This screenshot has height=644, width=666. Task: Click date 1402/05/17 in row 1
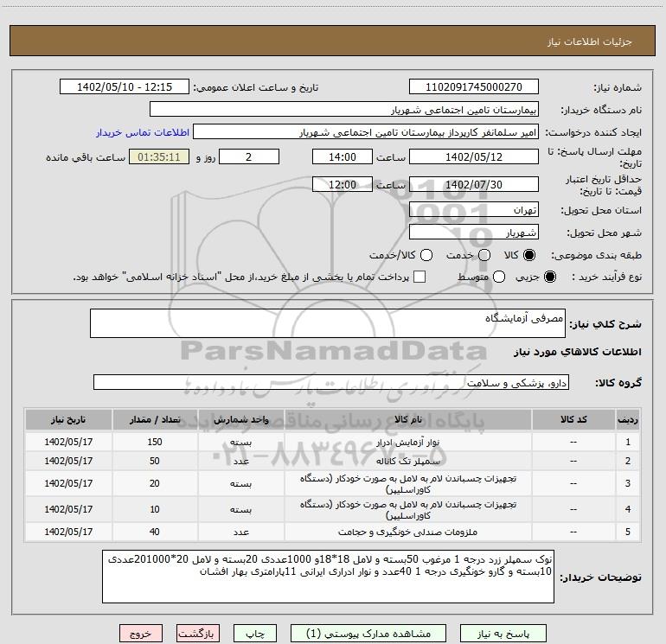(x=68, y=442)
